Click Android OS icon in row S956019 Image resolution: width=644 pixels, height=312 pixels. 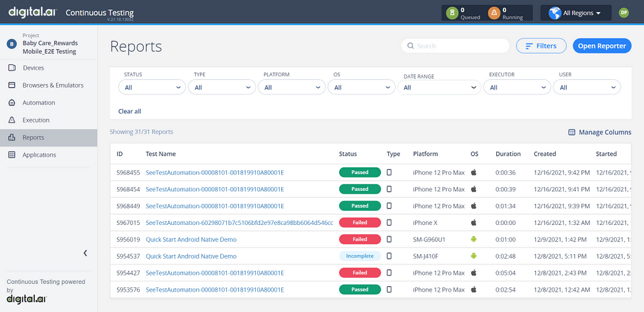(x=473, y=239)
